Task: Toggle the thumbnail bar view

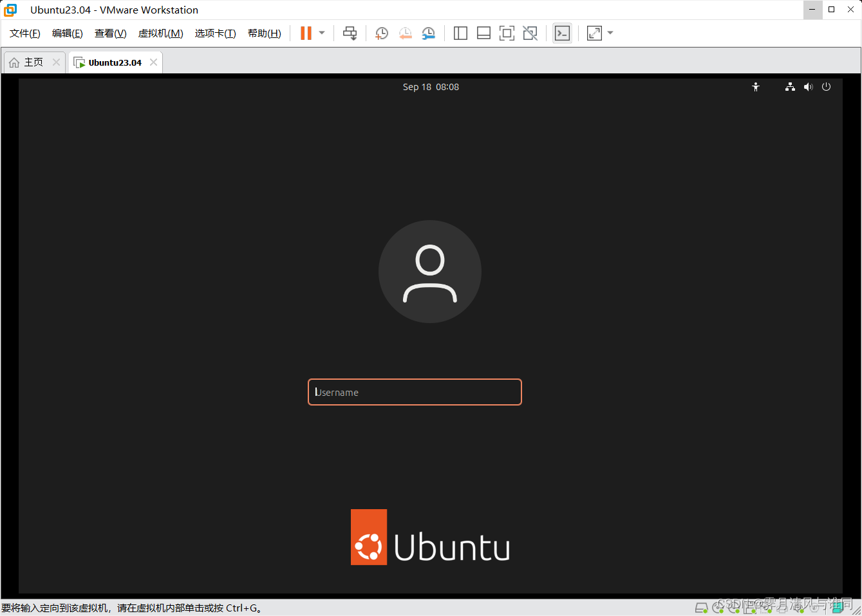Action: click(x=483, y=33)
